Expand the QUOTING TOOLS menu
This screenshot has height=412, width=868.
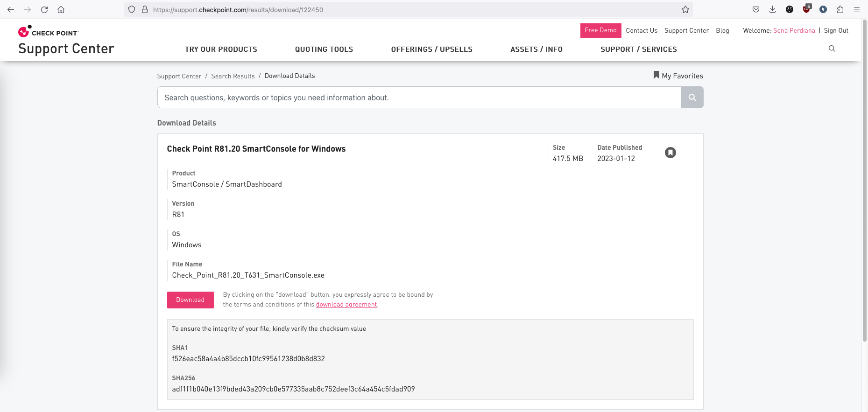click(x=324, y=49)
